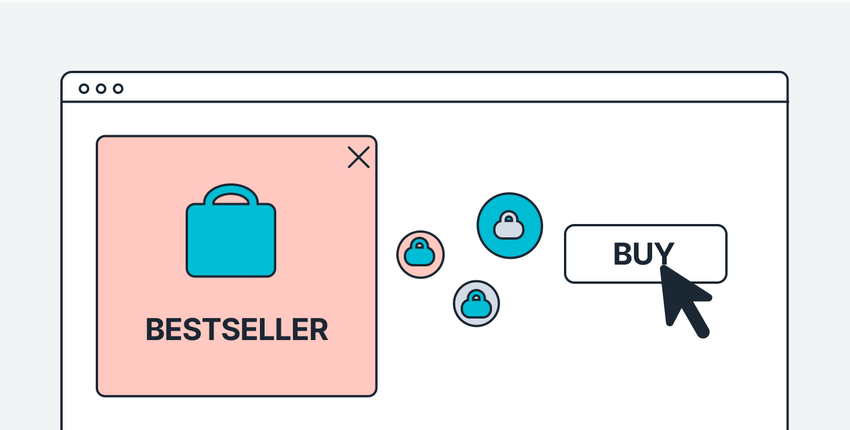Click the third window control dot
Image resolution: width=850 pixels, height=430 pixels.
point(118,88)
